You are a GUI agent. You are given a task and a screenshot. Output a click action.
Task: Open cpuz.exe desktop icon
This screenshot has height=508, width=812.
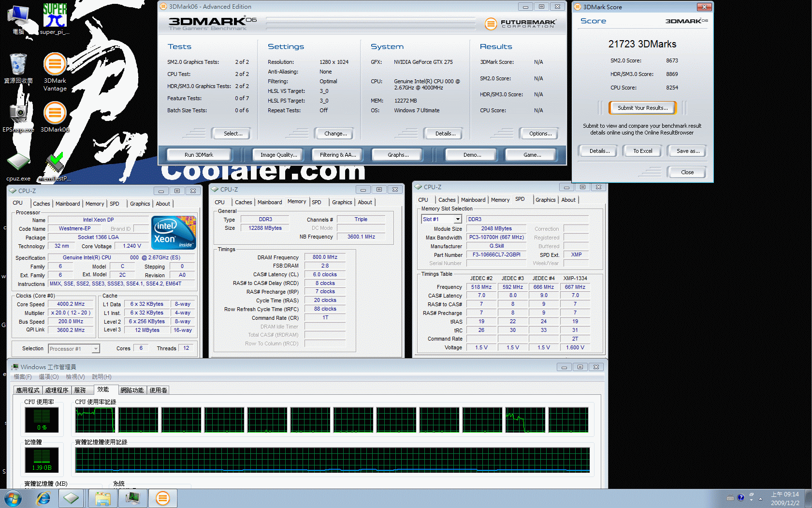(x=18, y=167)
